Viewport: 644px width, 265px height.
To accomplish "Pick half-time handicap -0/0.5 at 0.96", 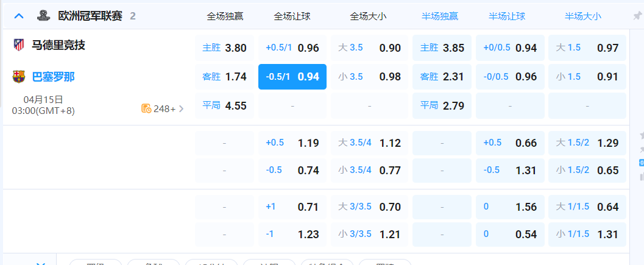I will point(510,76).
